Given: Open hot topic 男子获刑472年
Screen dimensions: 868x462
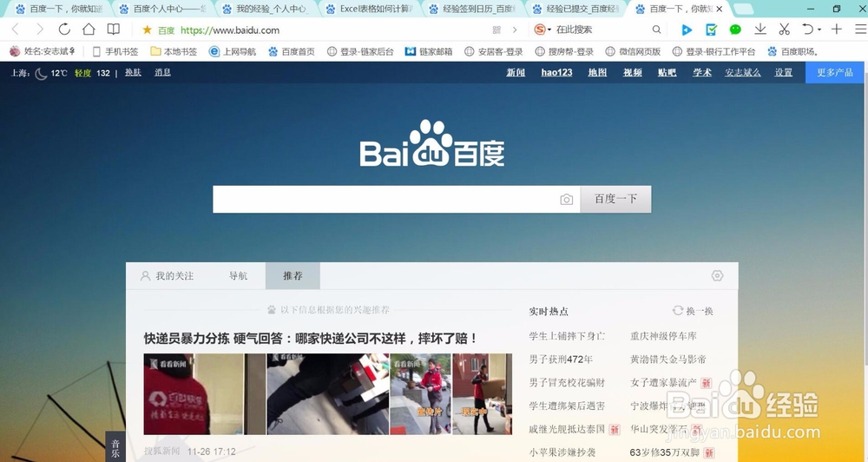Looking at the screenshot, I should 561,360.
